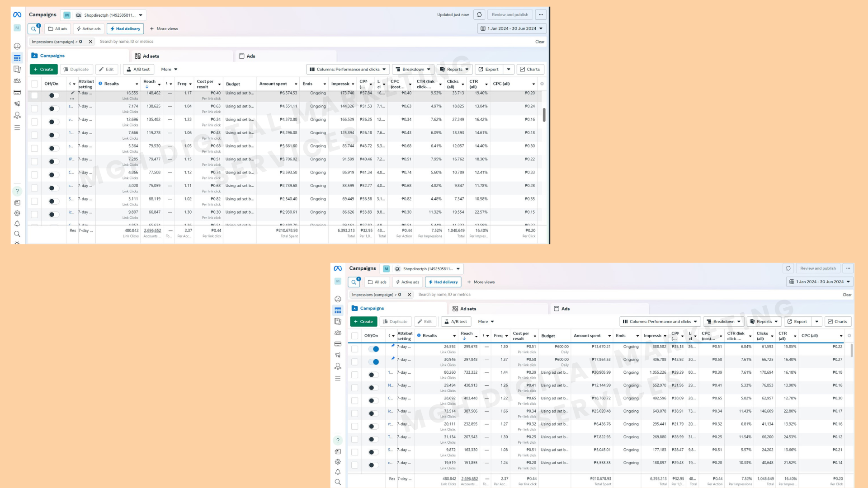Open column customize gear in lower window table header
The image size is (868, 488).
click(849, 336)
